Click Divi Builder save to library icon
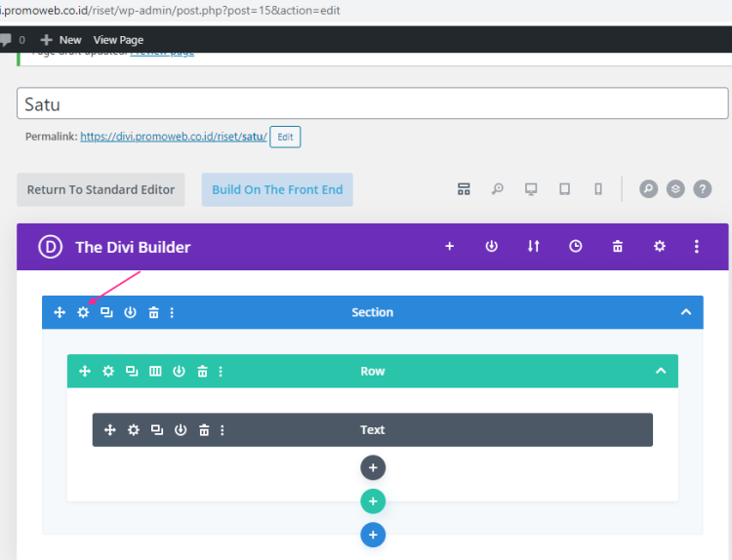The height and width of the screenshot is (560, 732). coord(492,246)
